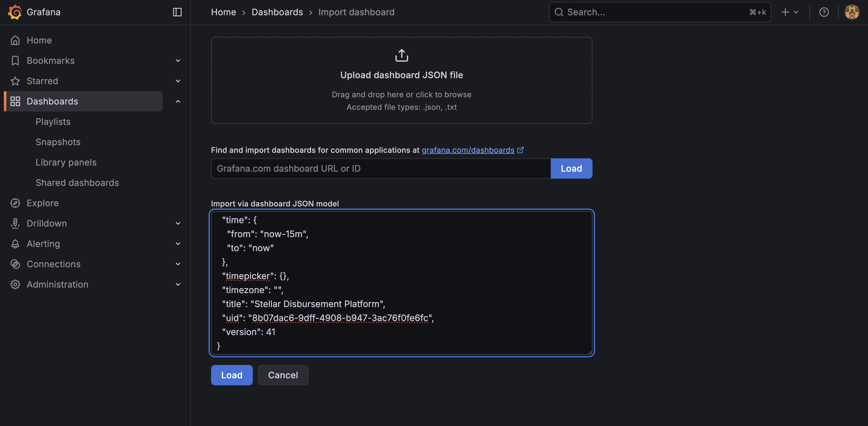This screenshot has height=426, width=868.
Task: Open Administration via the gear icon
Action: (x=15, y=284)
